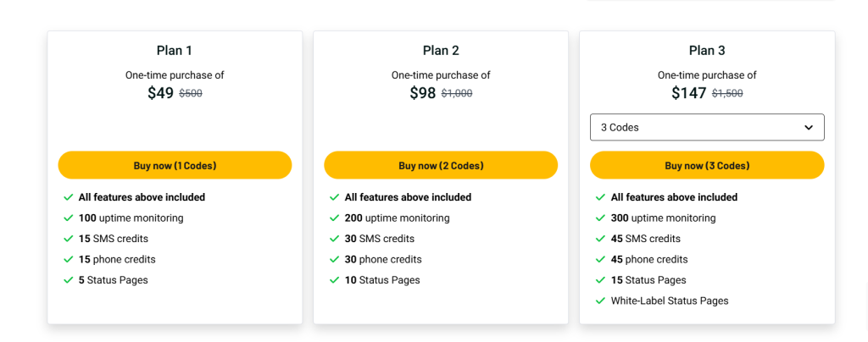Click checkmark next to Plan 2 '10 Status Pages'
The width and height of the screenshot is (868, 342).
335,280
